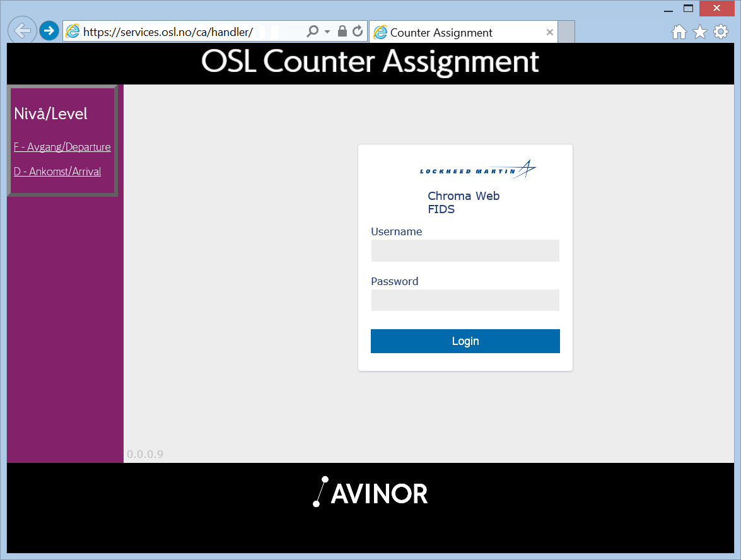Click the Username input field
Viewport: 741px width, 560px height.
tap(465, 250)
